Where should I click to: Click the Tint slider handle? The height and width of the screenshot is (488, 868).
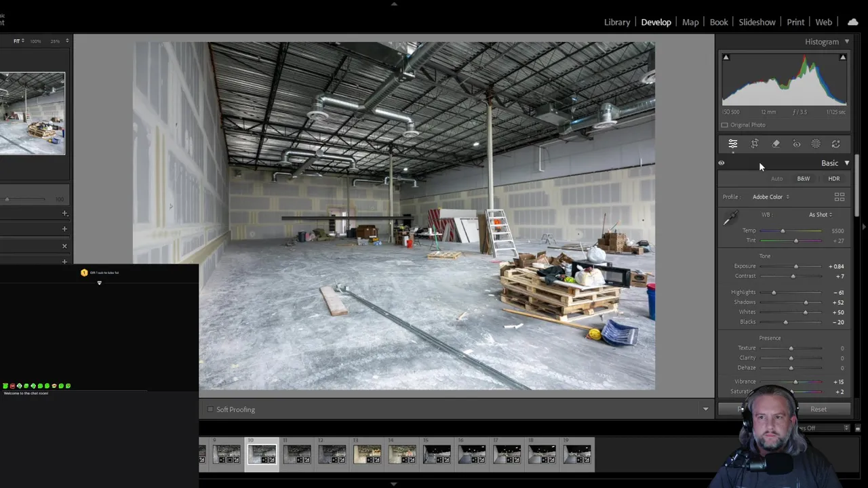tap(796, 241)
